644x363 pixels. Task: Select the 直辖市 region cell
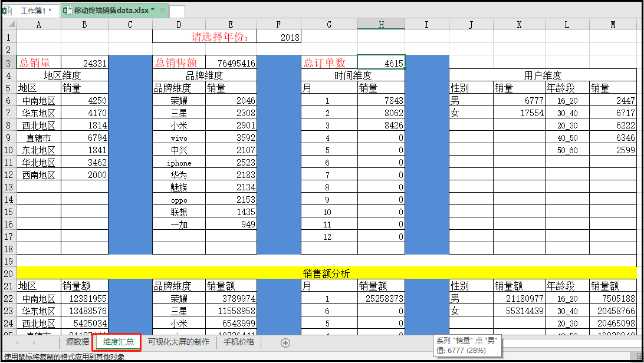[x=39, y=138]
